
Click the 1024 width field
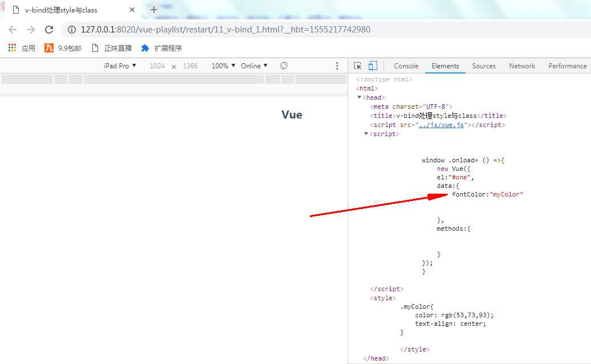pyautogui.click(x=157, y=66)
